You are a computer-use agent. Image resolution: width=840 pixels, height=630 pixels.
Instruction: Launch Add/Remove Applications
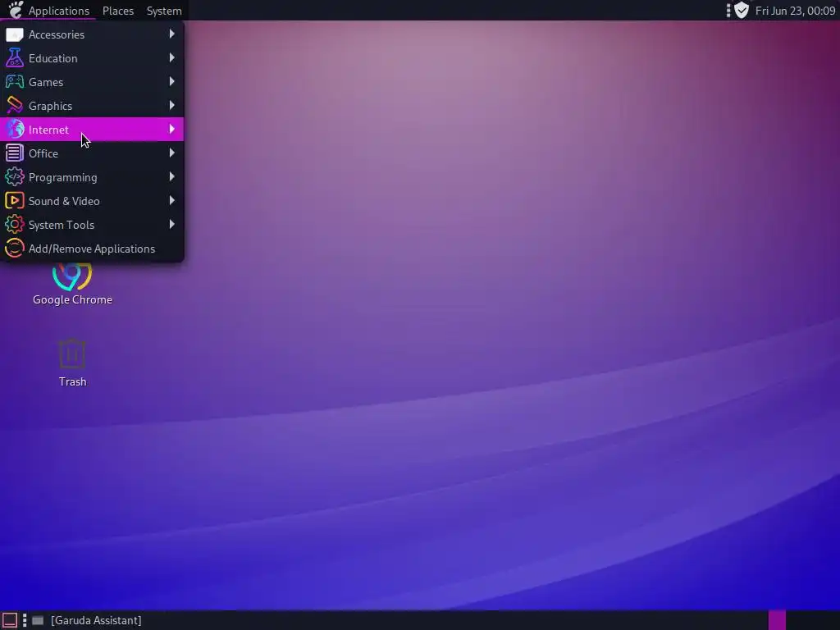coord(92,248)
